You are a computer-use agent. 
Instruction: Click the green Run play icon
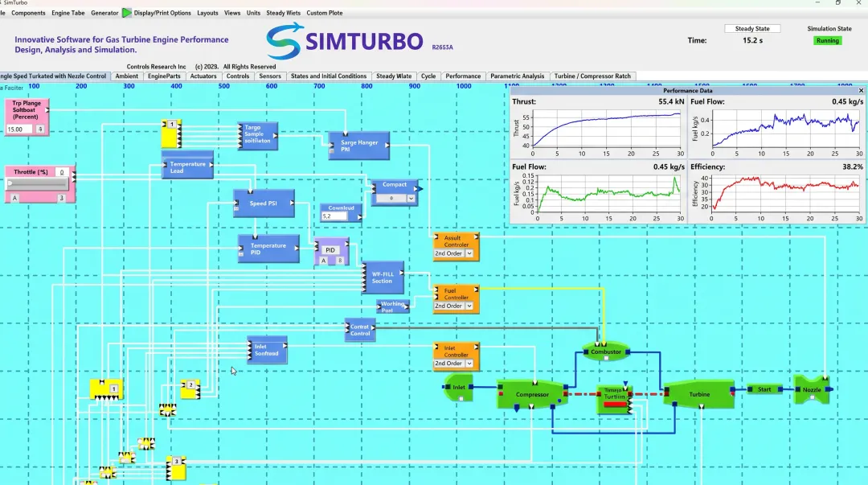(x=127, y=13)
